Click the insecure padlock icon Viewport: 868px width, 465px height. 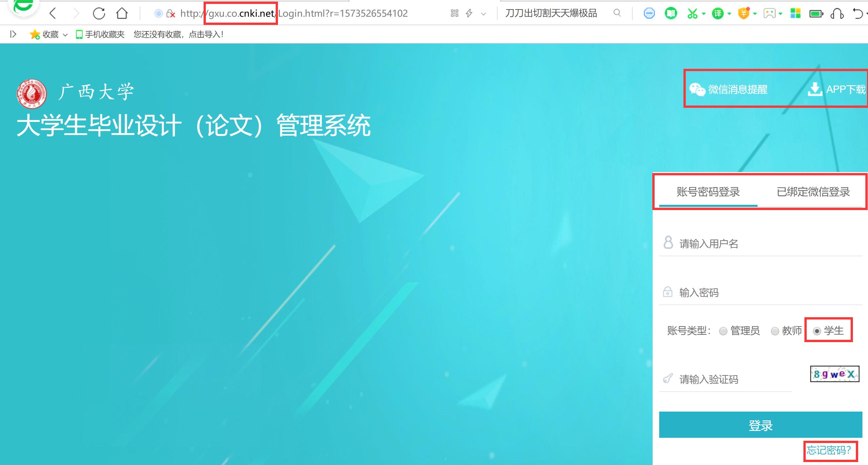click(x=171, y=14)
